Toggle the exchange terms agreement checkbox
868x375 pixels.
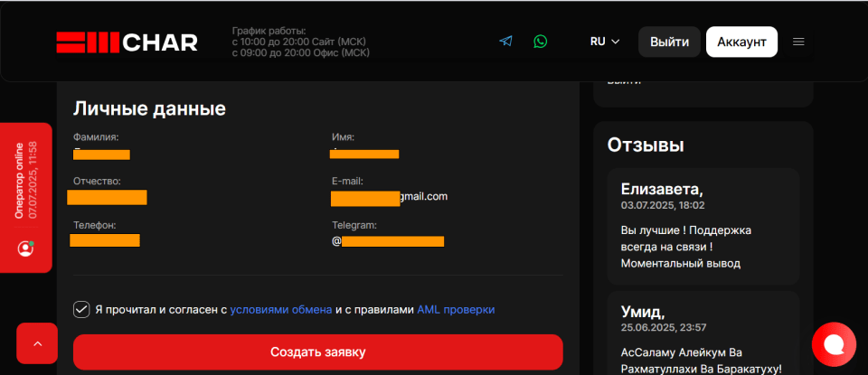pyautogui.click(x=81, y=310)
